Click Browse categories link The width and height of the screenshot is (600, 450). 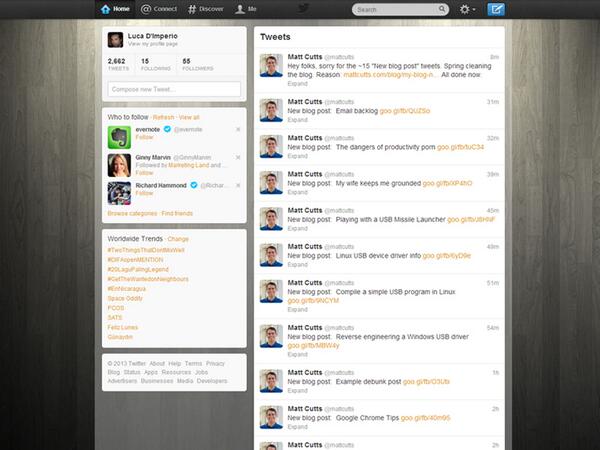point(132,213)
